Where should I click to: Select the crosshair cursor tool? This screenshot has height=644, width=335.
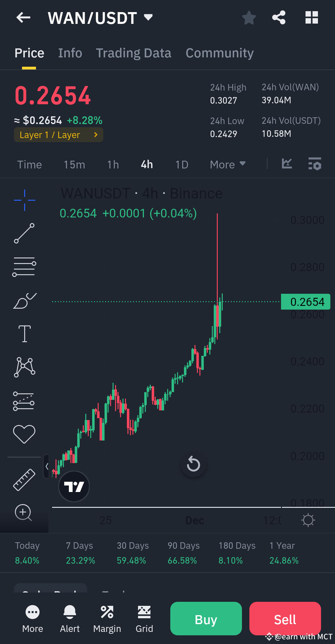24,200
